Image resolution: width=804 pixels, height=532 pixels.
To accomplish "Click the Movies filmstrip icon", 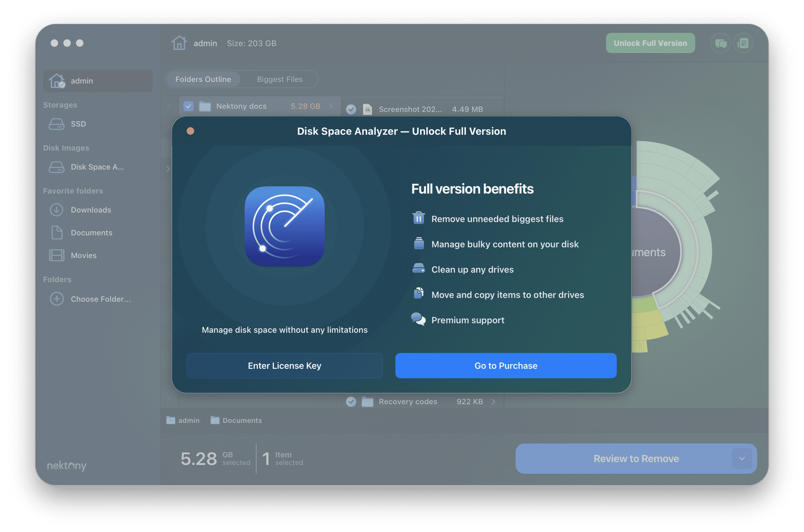I will (x=56, y=255).
